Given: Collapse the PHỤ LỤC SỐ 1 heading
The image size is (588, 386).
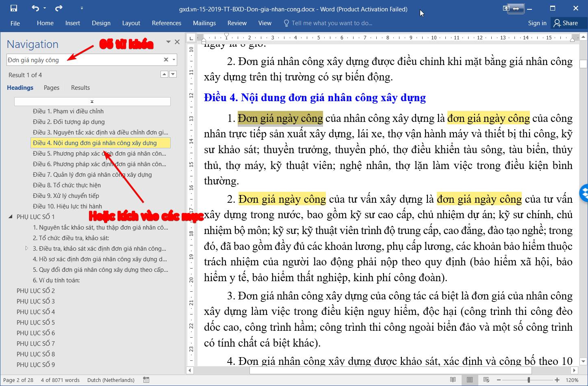Looking at the screenshot, I should (11, 217).
